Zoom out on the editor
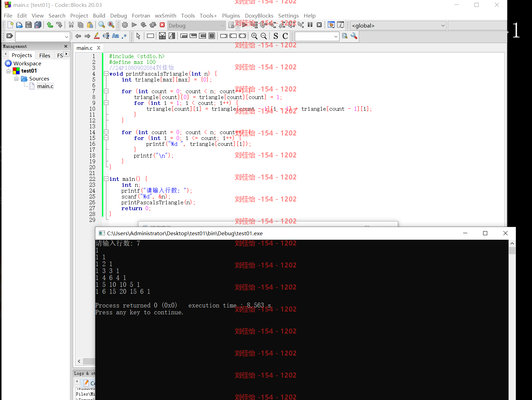This screenshot has width=532, height=400. tap(264, 36)
